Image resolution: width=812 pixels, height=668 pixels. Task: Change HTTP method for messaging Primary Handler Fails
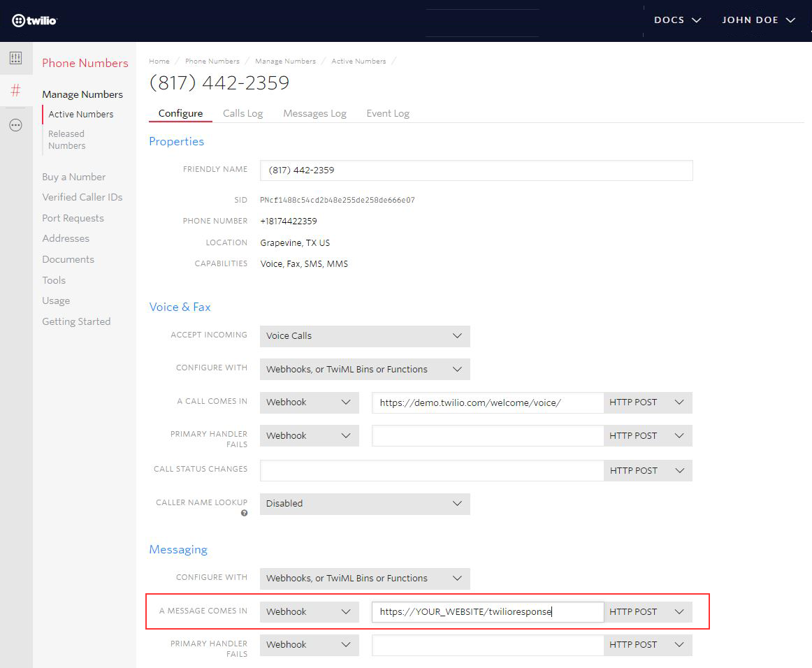pyautogui.click(x=648, y=645)
